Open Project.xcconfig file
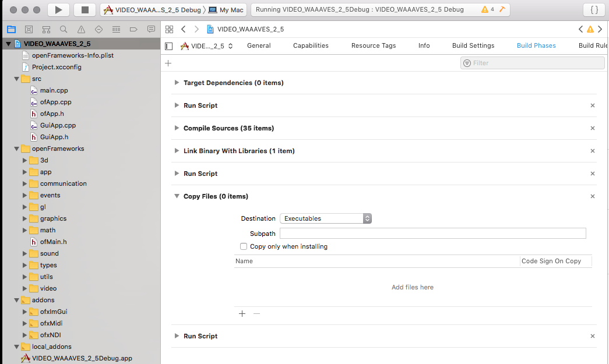Viewport: 609px width, 364px height. pyautogui.click(x=57, y=67)
